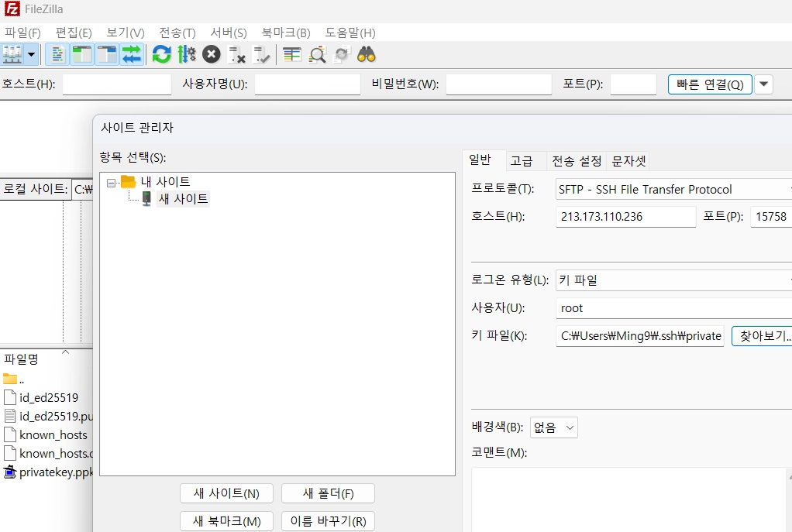The height and width of the screenshot is (532, 792).
Task: Click the binoculars file search icon
Action: [367, 54]
